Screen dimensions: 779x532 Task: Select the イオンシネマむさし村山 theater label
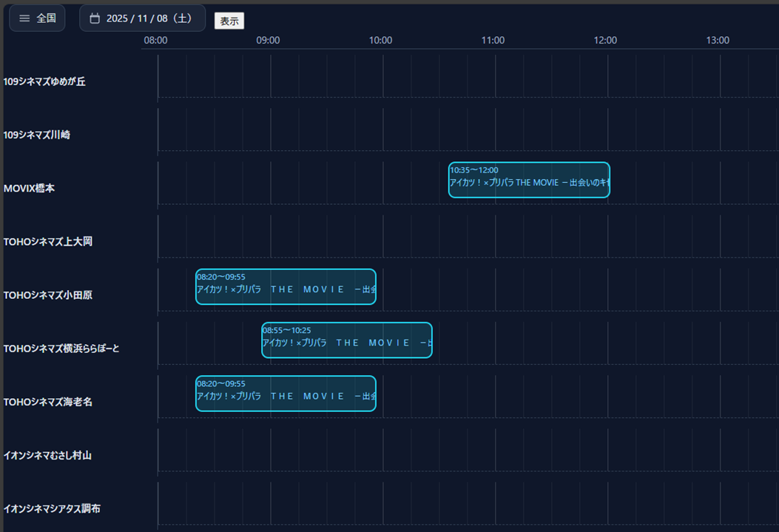(x=47, y=456)
